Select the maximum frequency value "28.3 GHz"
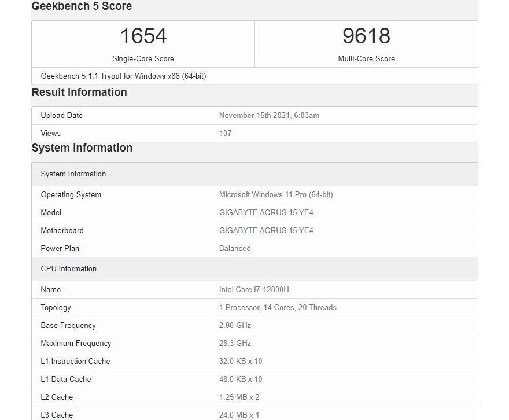 click(235, 343)
